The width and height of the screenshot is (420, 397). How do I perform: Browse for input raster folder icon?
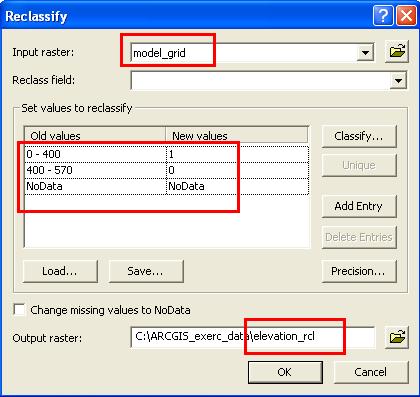pos(397,52)
